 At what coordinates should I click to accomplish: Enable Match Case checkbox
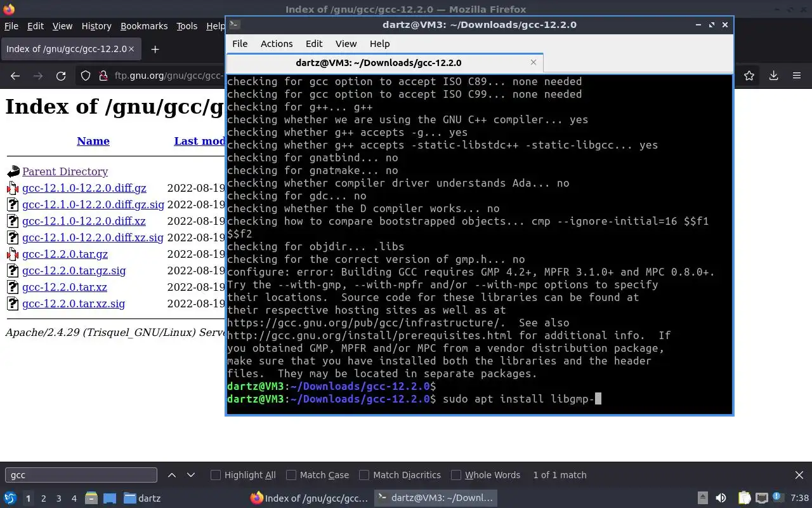point(291,475)
